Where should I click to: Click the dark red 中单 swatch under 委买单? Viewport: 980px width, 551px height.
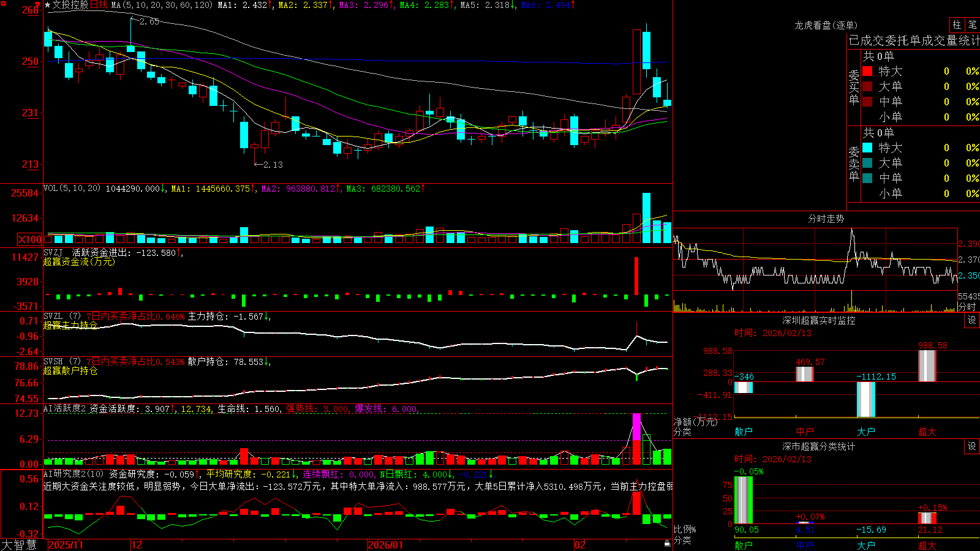point(867,102)
